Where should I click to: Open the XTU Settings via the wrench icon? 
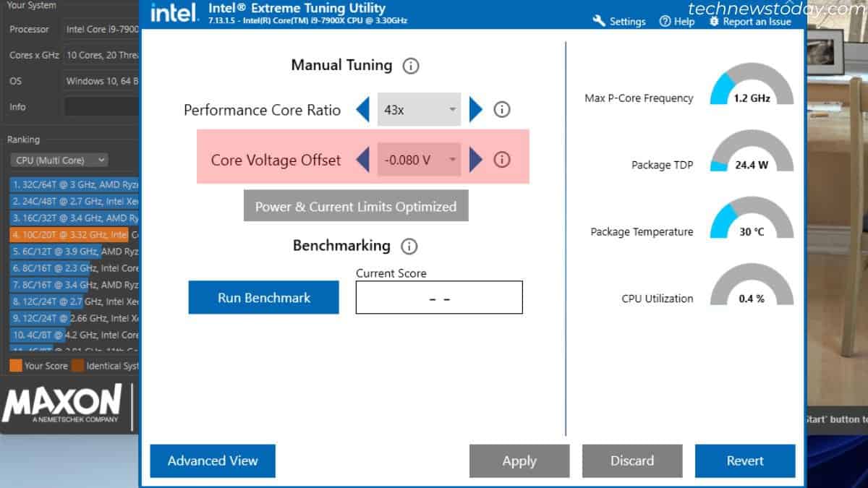coord(599,22)
